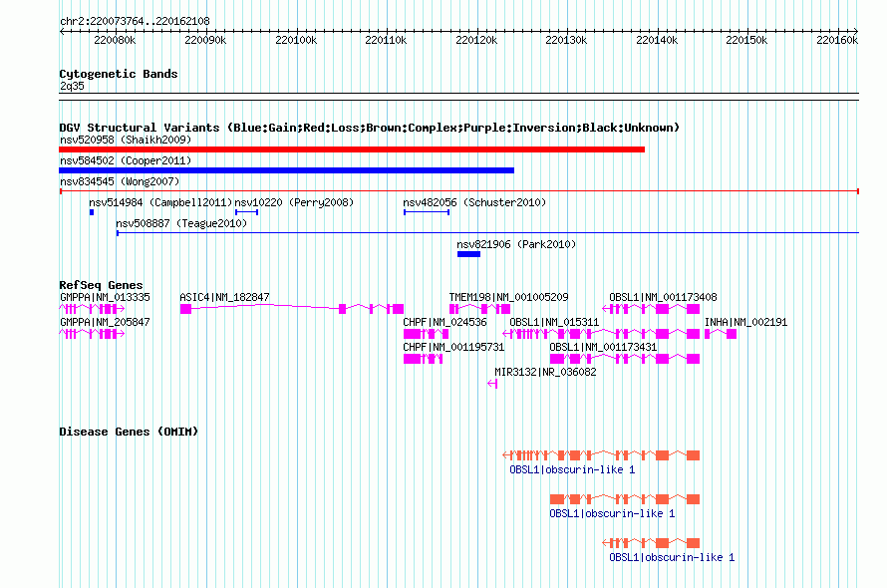Select the OBSL1 NM_001173431 magenta gene glyph
This screenshot has height=588, width=887.
point(625,359)
